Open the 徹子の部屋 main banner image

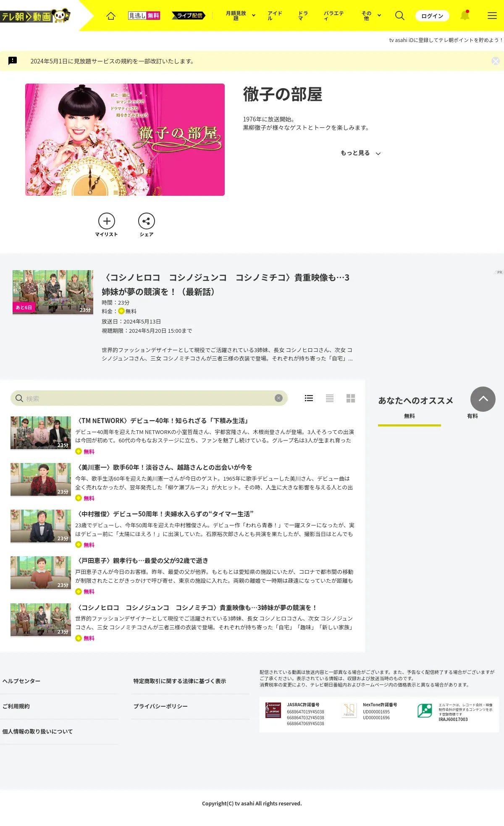(125, 139)
